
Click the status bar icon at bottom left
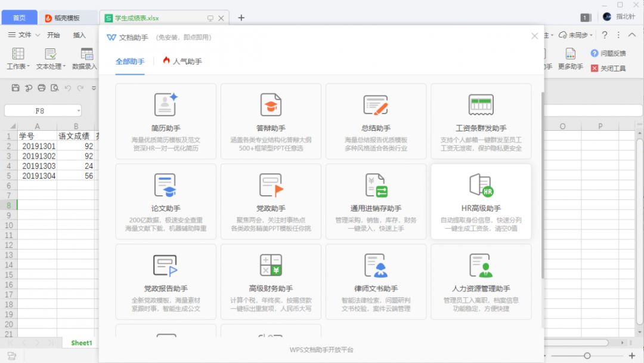pyautogui.click(x=11, y=356)
